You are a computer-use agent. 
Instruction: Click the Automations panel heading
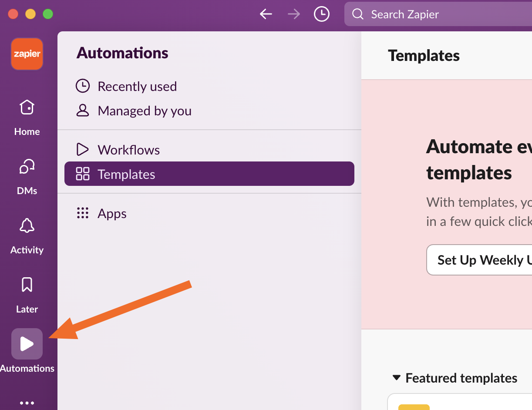tap(122, 53)
